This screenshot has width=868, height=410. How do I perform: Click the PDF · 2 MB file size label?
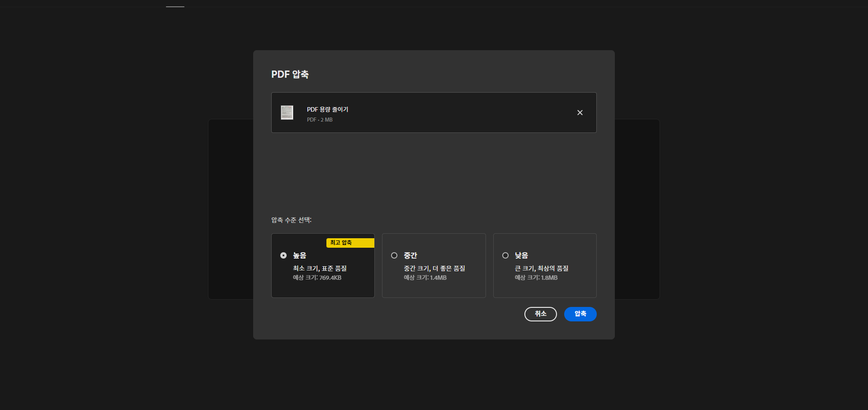point(319,120)
